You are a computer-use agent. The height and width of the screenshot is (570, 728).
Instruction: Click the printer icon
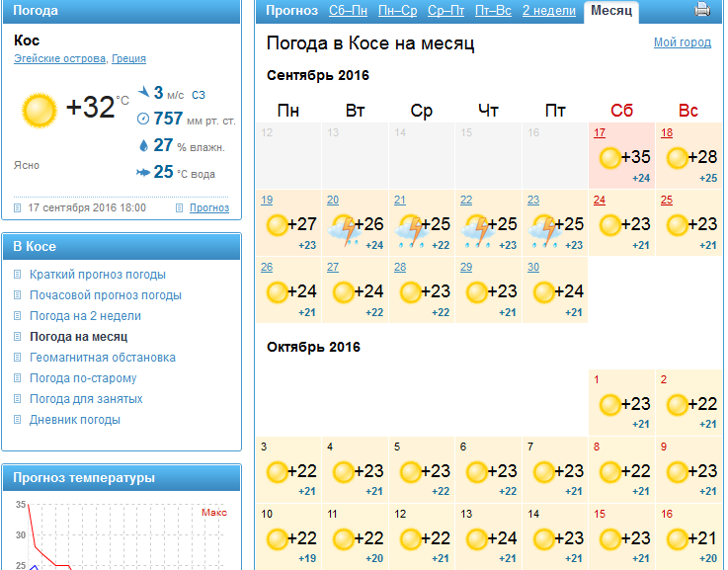click(x=702, y=11)
